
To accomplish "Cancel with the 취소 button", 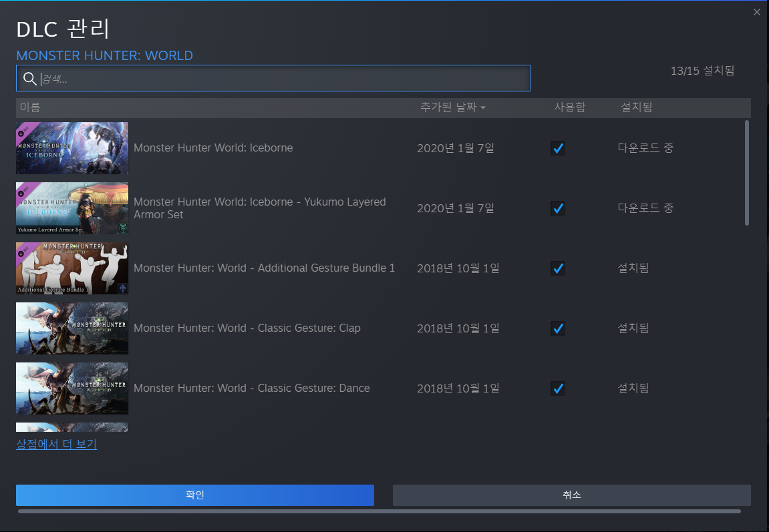I will (x=571, y=495).
